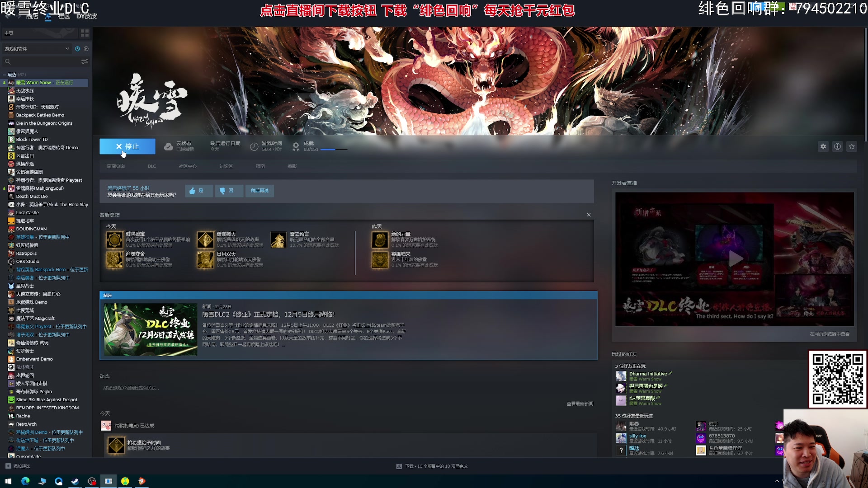Open OBS recording app in taskbar
868x488 pixels.
tap(92, 481)
